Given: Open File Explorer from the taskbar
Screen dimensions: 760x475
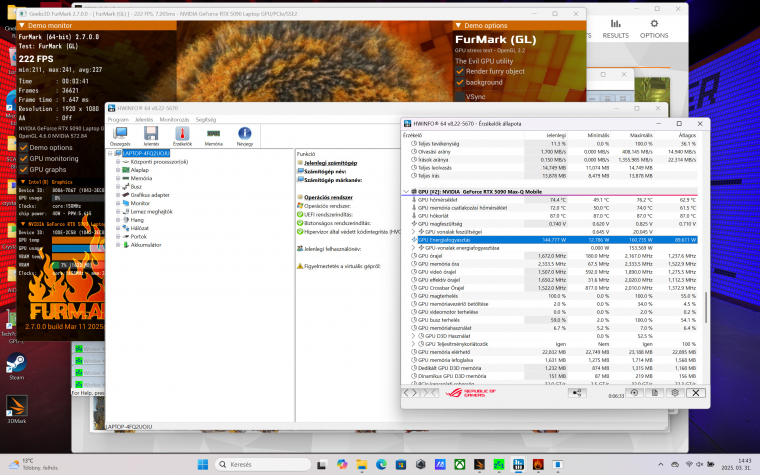Looking at the screenshot, I should (362, 464).
